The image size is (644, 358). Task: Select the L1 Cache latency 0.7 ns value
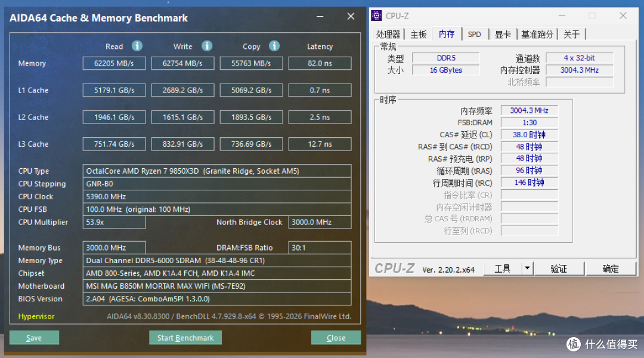[320, 91]
